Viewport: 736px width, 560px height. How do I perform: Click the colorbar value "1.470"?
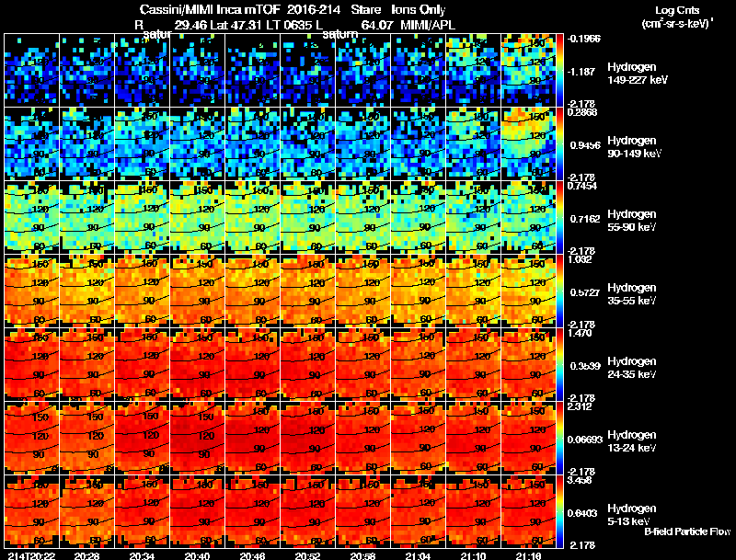(580, 333)
